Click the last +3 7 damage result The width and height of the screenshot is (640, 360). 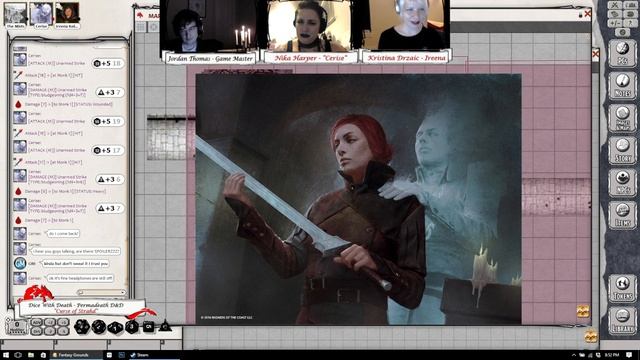tap(110, 208)
